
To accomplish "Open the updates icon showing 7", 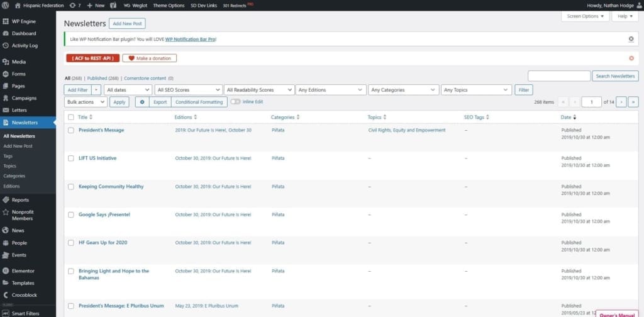I will pos(76,5).
